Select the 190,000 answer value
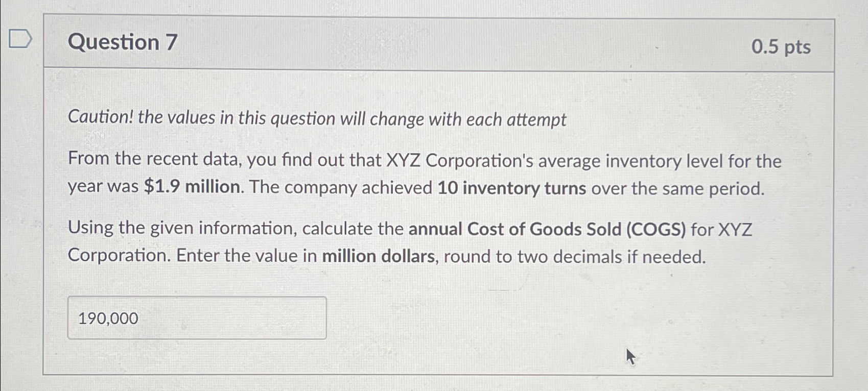The width and height of the screenshot is (868, 391). 108,318
